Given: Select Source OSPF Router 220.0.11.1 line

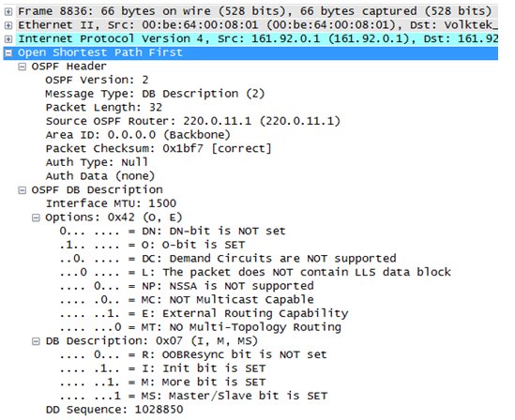Looking at the screenshot, I should coord(193,122).
